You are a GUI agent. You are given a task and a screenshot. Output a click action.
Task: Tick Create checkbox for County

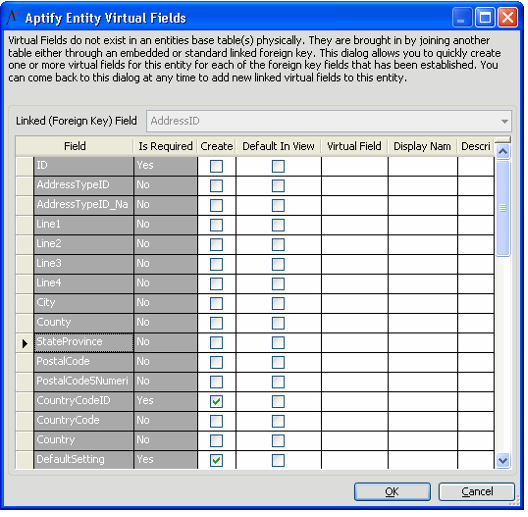pos(216,323)
